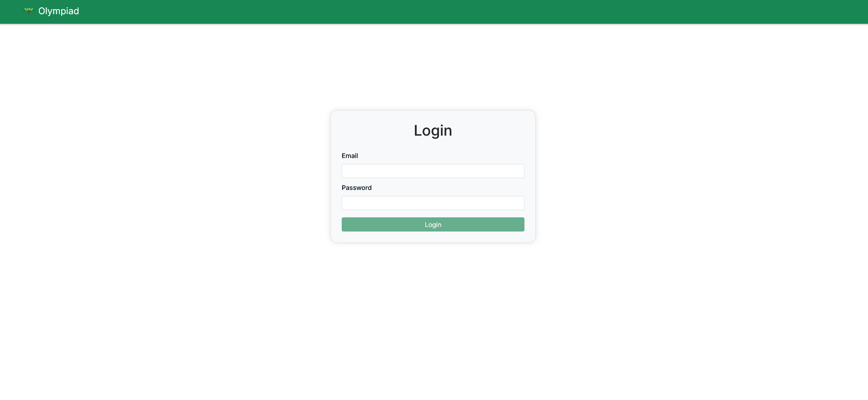Viewport: 868px width, 400px height.
Task: Click the blank white area below the card
Action: 433,320
